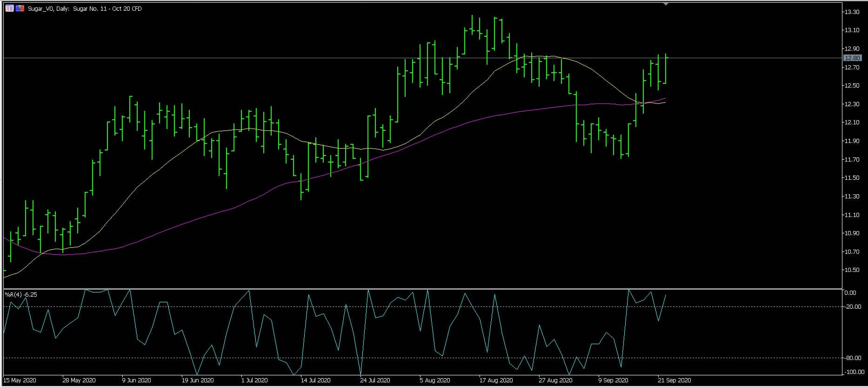Click price scale value 10.50
The height and width of the screenshot is (387, 868).
click(852, 270)
